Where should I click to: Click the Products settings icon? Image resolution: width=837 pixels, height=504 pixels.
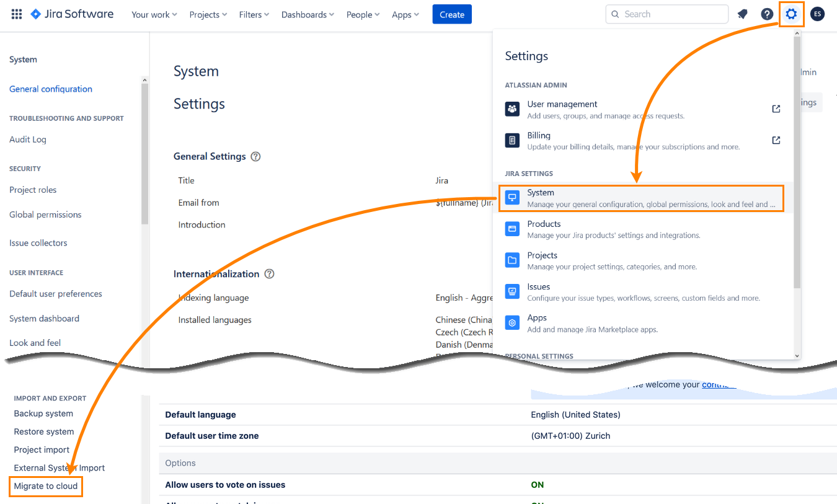512,229
